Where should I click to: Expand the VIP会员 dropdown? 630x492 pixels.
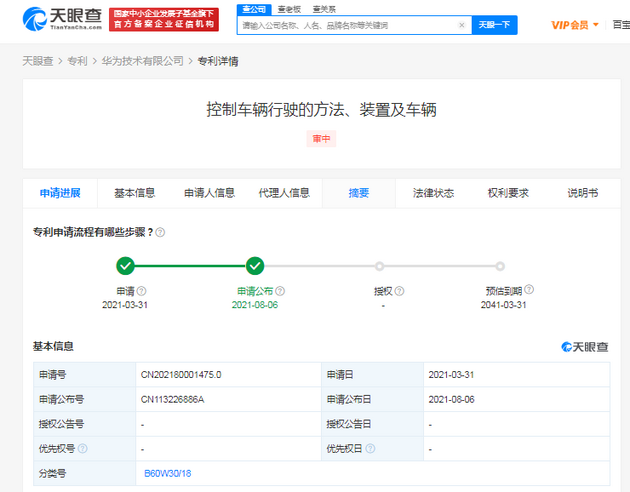[x=575, y=25]
